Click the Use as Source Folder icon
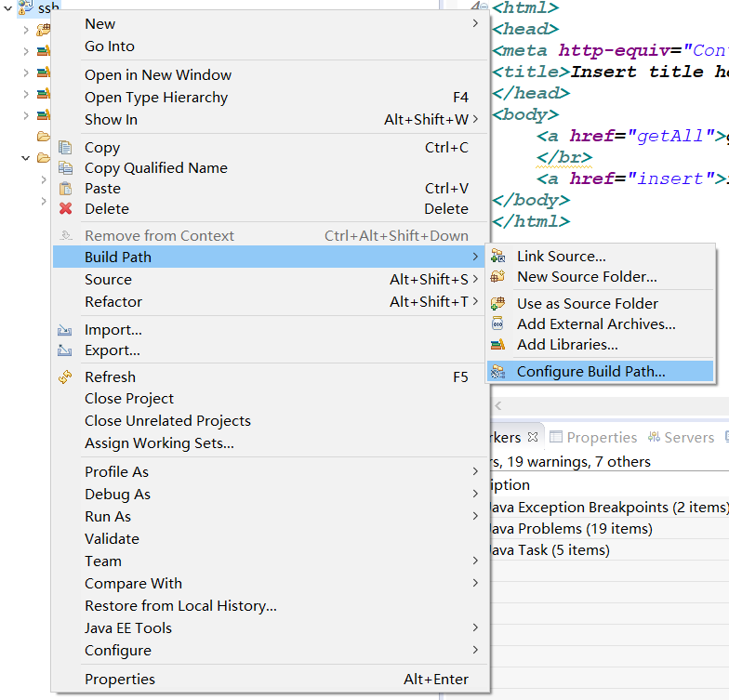729x700 pixels. 498,303
